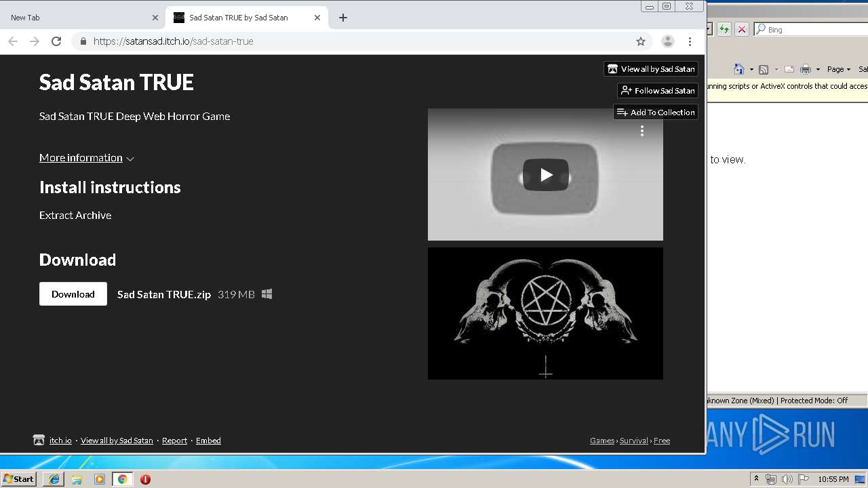
Task: Click the Add To Collection button
Action: point(656,113)
